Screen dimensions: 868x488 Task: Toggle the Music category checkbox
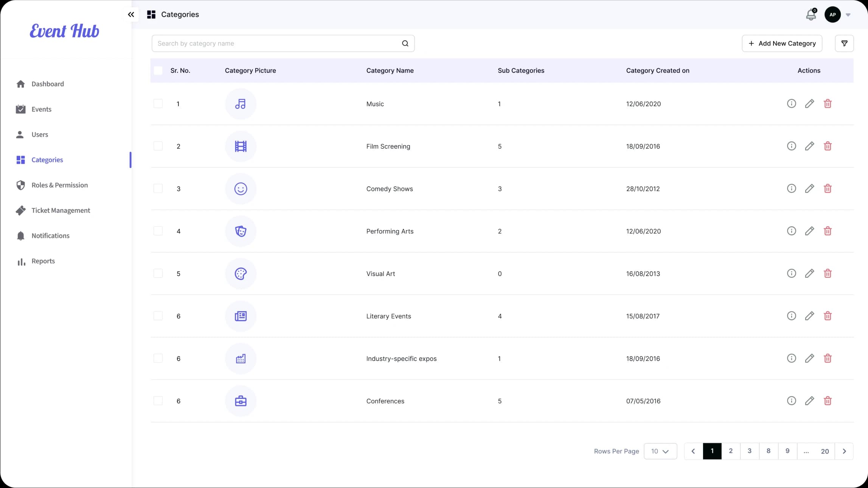pyautogui.click(x=158, y=104)
